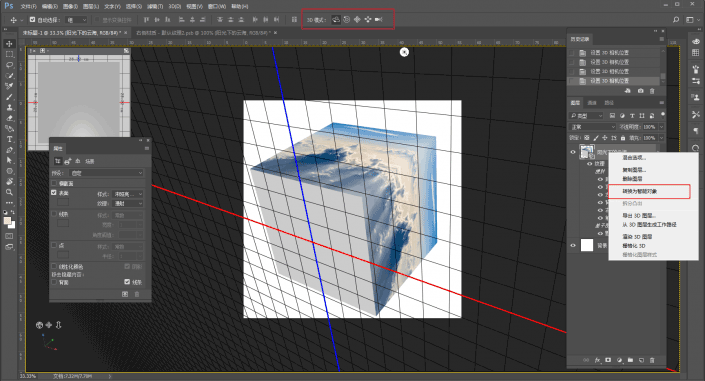Open the Opacity value dropdown arrow
This screenshot has height=381, width=705.
click(661, 127)
